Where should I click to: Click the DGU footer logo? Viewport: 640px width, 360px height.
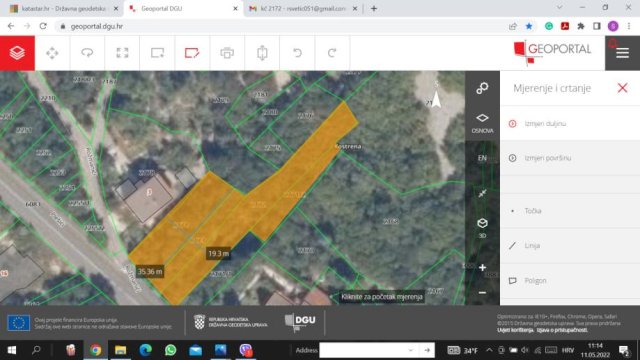tap(300, 322)
